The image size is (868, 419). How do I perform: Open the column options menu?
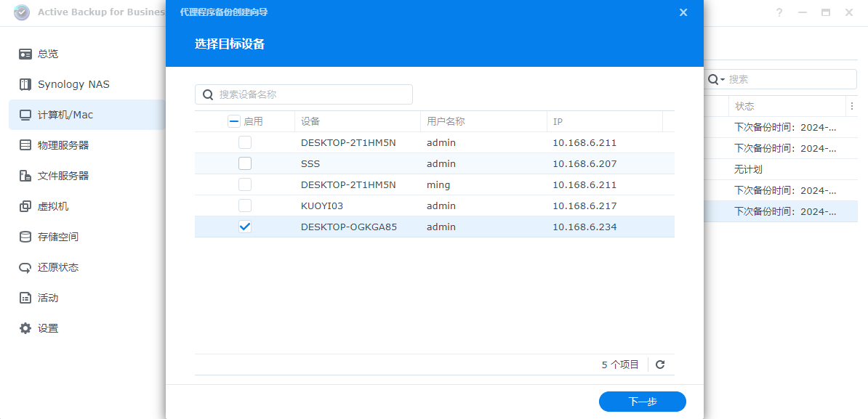[851, 106]
